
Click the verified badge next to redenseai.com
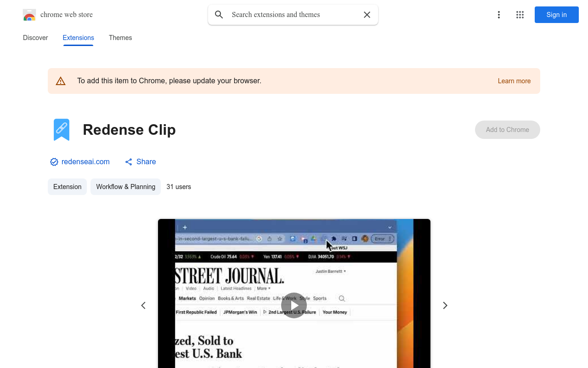click(x=54, y=162)
